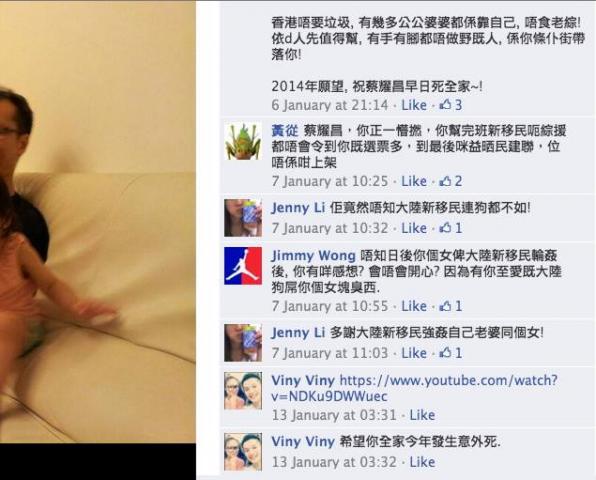This screenshot has height=480, width=596.
Task: Open grasshopper profile picture avatar
Action: coord(243,141)
